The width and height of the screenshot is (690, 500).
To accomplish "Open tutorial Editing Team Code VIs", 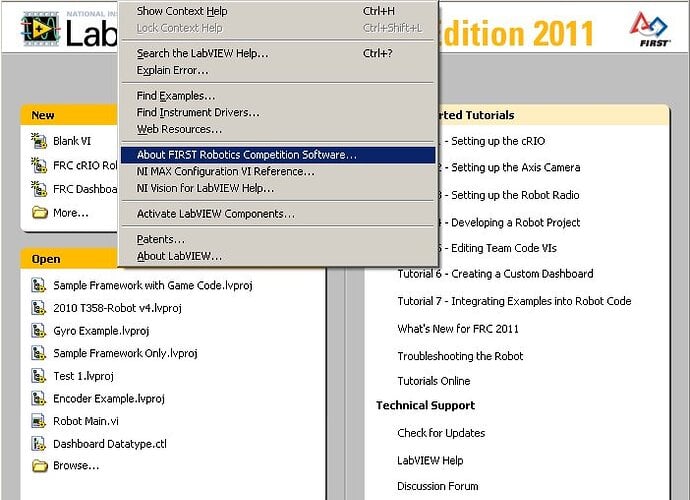I will 498,248.
